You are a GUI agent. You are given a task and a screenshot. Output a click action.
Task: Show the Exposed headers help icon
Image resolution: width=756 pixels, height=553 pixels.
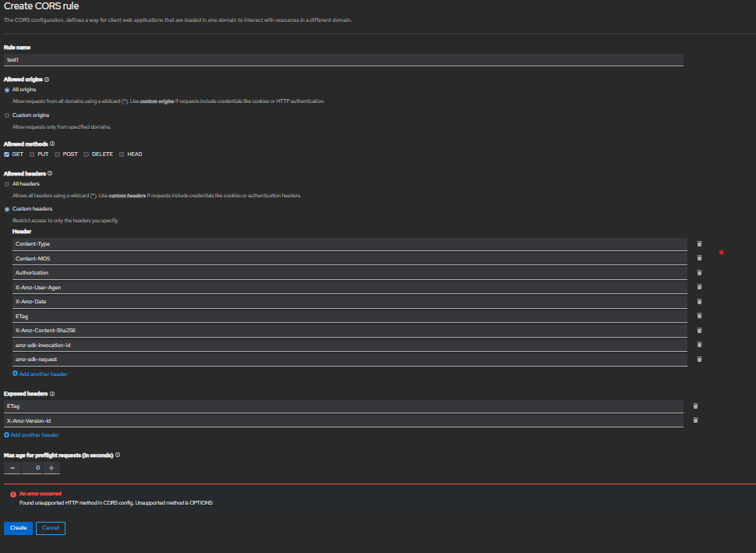pyautogui.click(x=52, y=394)
